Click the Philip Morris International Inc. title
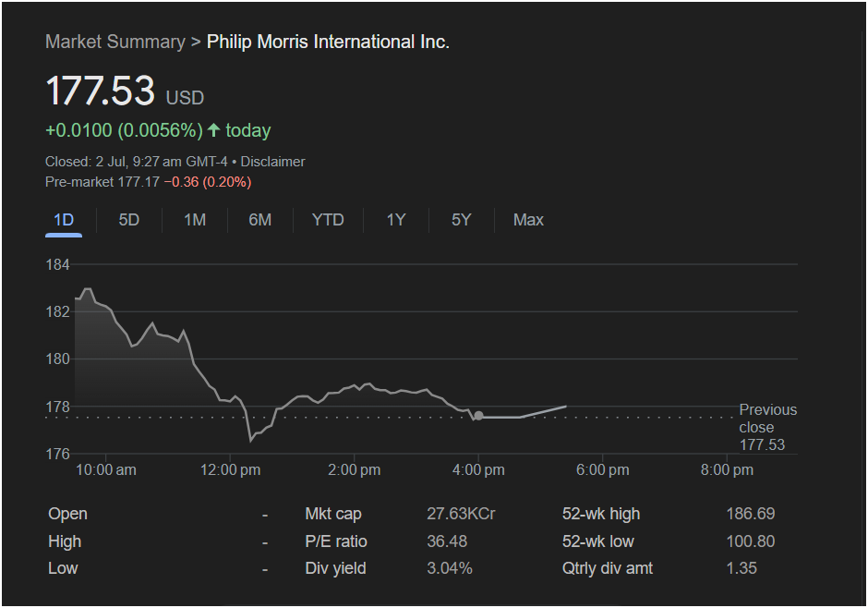The image size is (868, 608). tap(328, 42)
